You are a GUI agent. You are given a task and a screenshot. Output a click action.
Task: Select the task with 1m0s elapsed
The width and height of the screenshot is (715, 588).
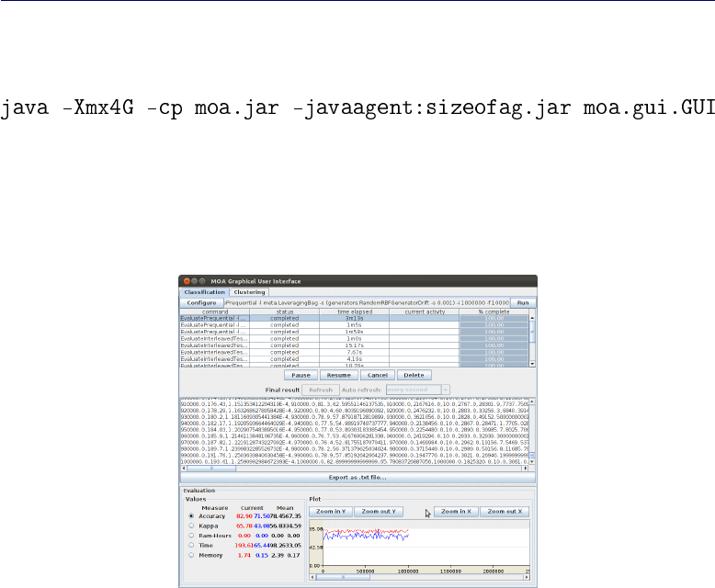coord(355,339)
